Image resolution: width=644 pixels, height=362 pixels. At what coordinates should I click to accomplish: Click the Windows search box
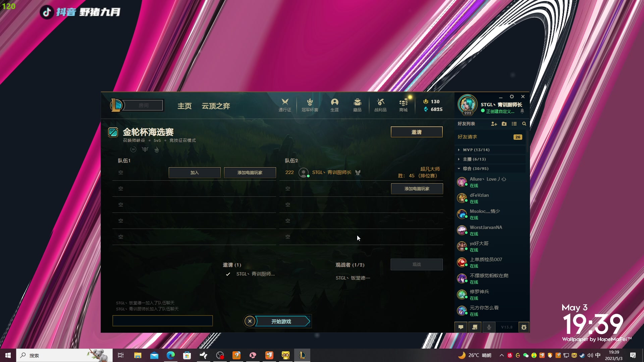(64, 355)
